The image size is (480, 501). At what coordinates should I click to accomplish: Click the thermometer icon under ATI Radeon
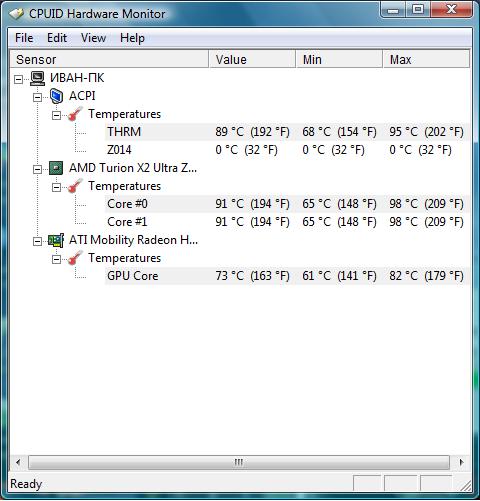75,258
